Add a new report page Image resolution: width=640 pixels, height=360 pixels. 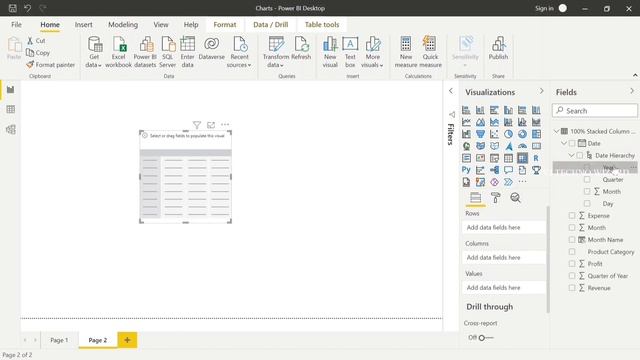click(x=127, y=340)
